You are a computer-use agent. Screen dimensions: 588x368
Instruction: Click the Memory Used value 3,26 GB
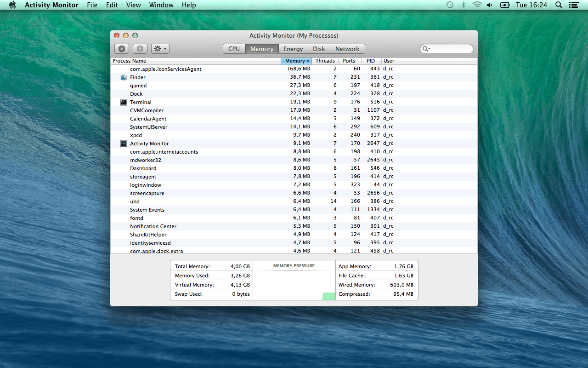point(240,276)
